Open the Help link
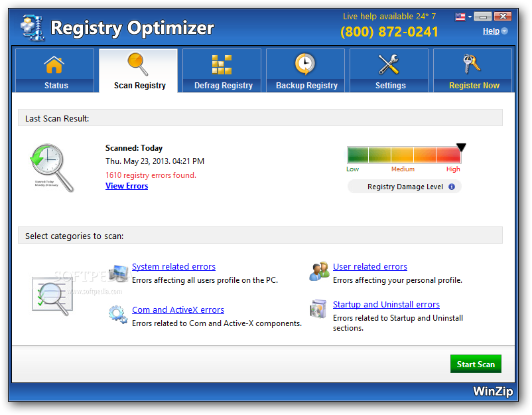The image size is (532, 415). point(491,31)
